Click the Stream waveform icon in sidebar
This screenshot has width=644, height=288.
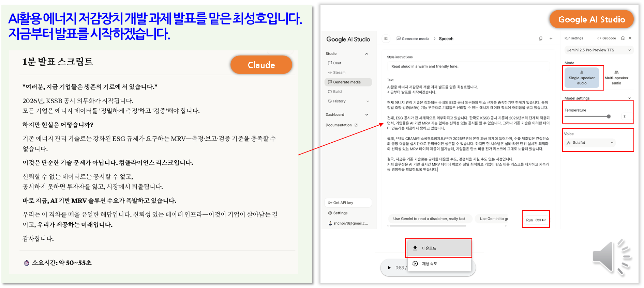(x=330, y=73)
